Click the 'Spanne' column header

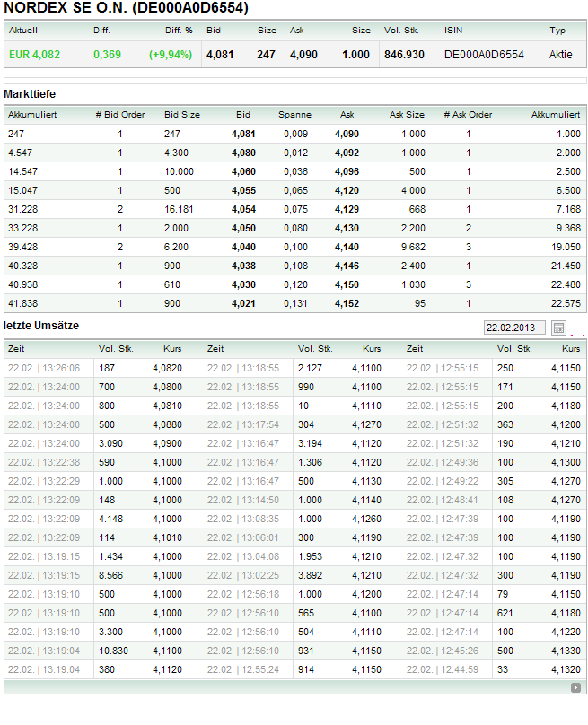tap(294, 115)
